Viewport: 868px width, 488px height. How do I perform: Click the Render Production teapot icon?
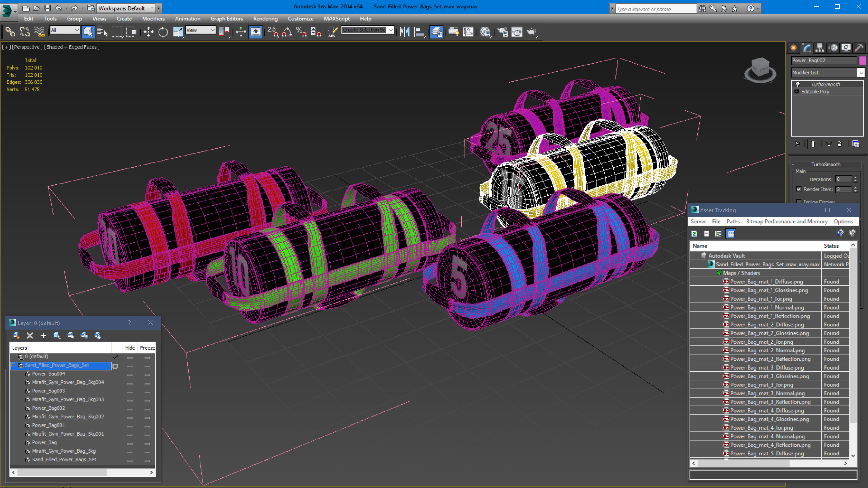[532, 32]
